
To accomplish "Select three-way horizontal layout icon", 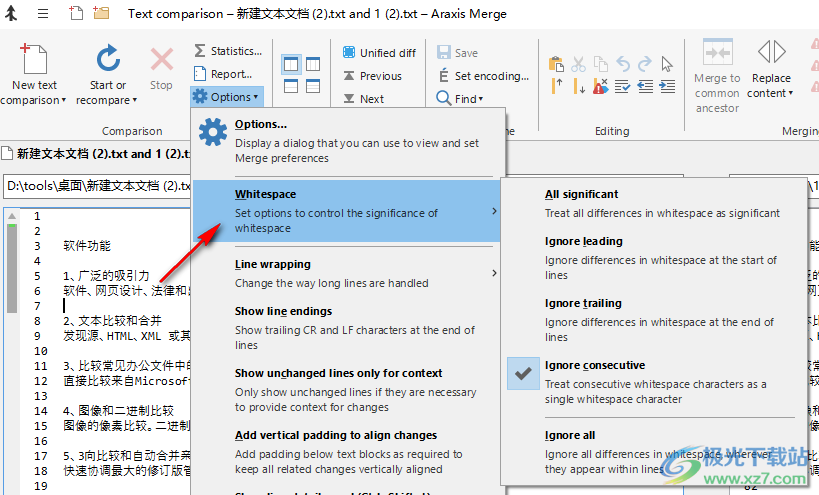I will (x=313, y=86).
